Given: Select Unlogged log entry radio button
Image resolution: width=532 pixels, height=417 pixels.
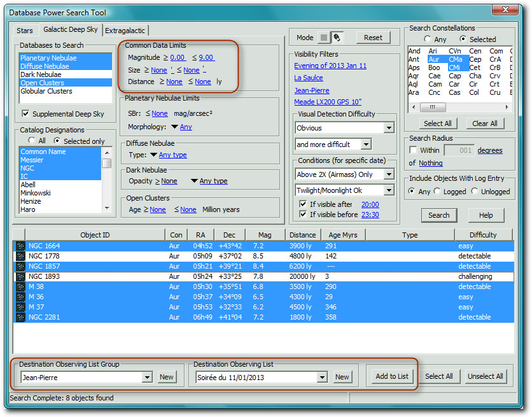Looking at the screenshot, I should click(x=474, y=191).
